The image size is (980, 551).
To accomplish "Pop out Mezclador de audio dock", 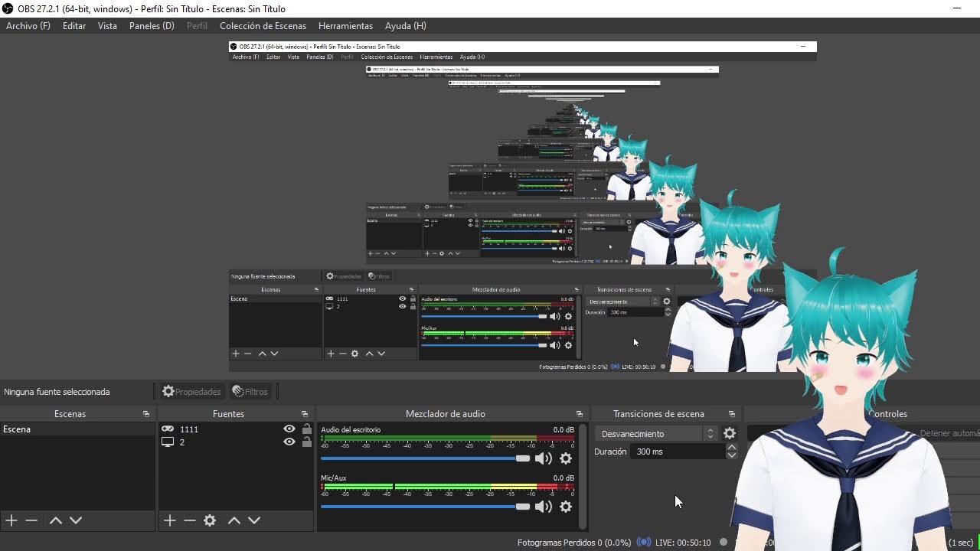I will [x=580, y=414].
